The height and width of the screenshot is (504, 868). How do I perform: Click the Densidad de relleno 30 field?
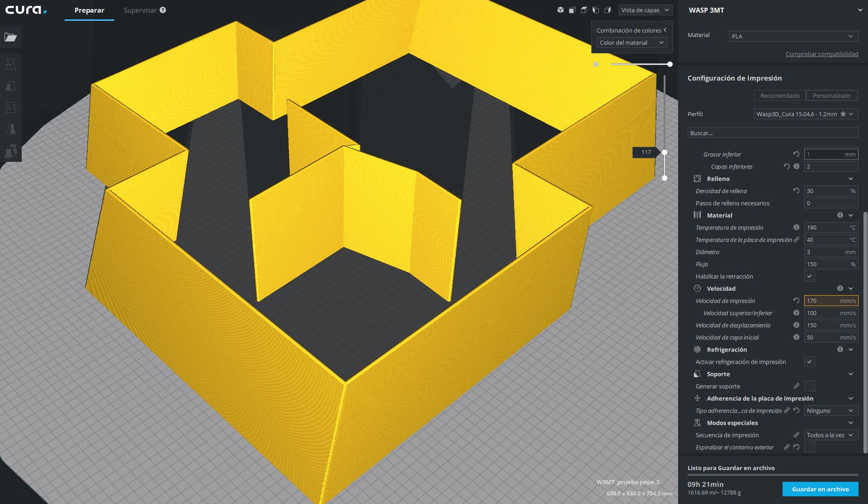pyautogui.click(x=831, y=191)
